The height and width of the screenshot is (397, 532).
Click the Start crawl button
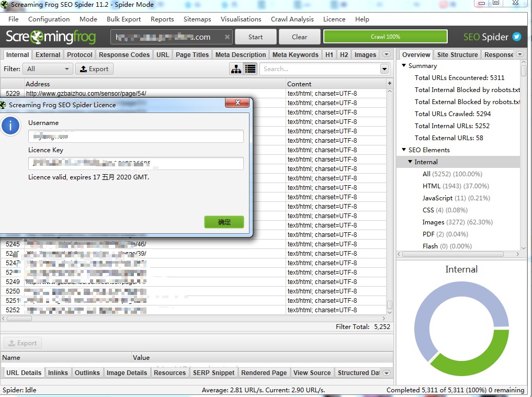click(255, 37)
